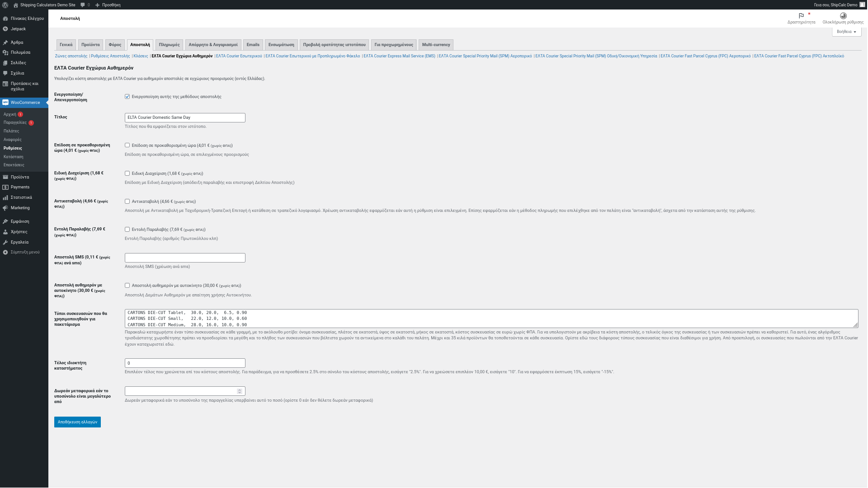Screen dimensions: 868x488
Task: Open the Στατιστικά chart icon
Action: [5, 197]
